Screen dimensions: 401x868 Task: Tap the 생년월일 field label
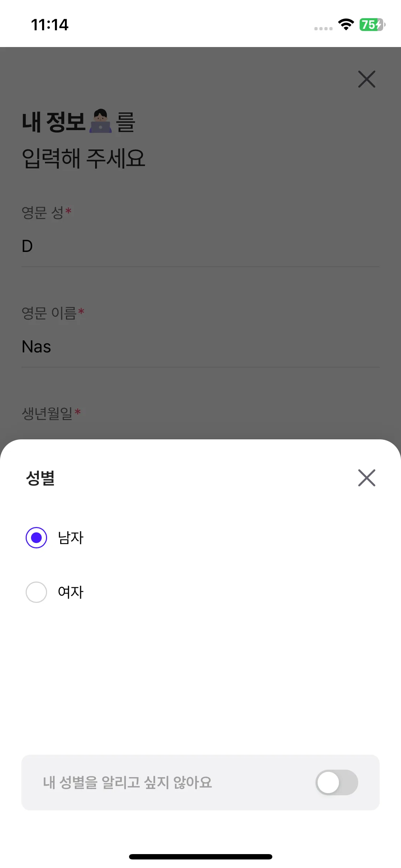point(47,413)
